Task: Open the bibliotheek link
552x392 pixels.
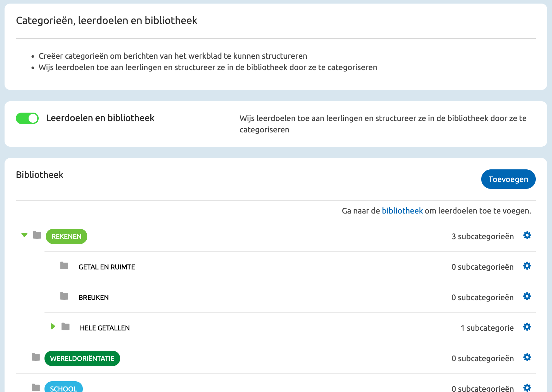Action: [x=402, y=211]
